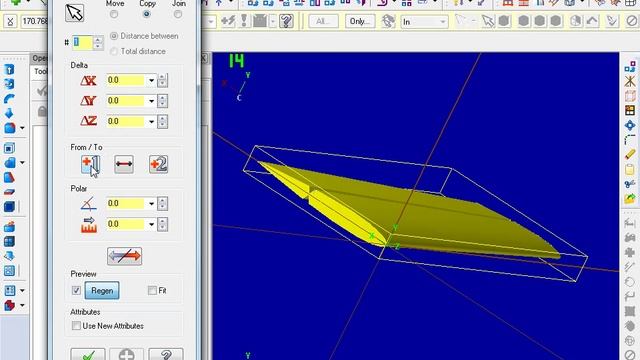This screenshot has width=640, height=360.
Task: Enable the Fit checkbox
Action: pyautogui.click(x=152, y=290)
